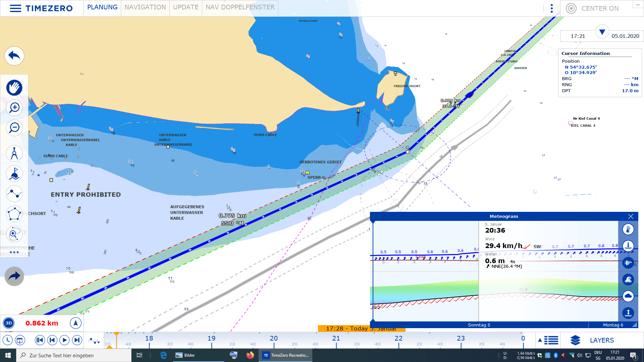Toggle cloud cover in Meteogram
This screenshot has height=362, width=644.
628,296
